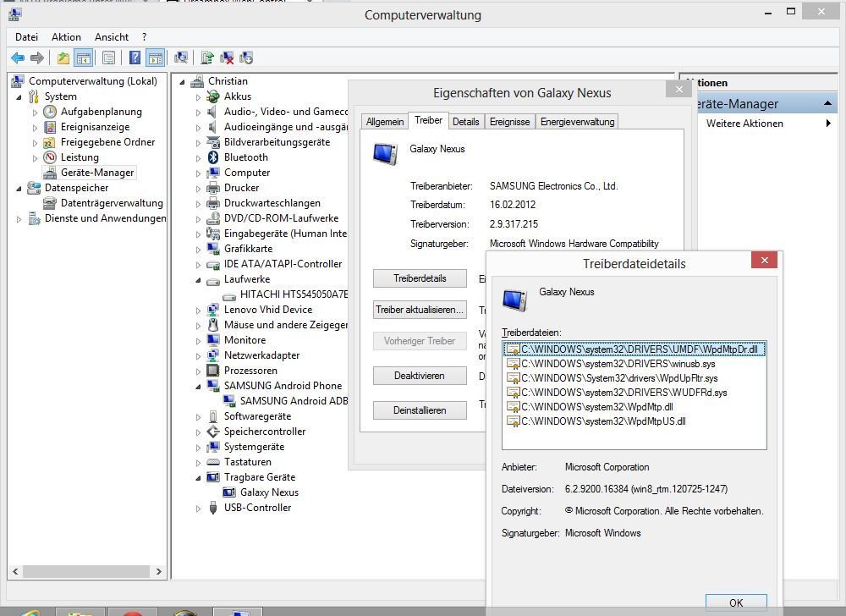Click the Prozessoren chip icon

pos(213,371)
